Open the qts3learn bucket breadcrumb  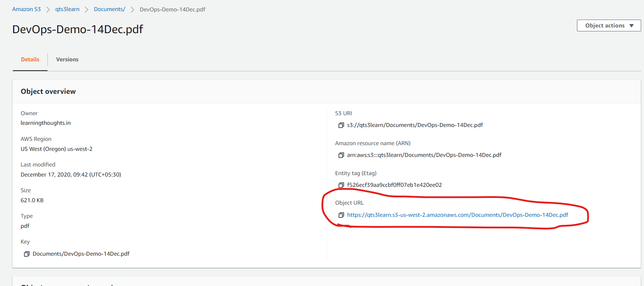67,9
